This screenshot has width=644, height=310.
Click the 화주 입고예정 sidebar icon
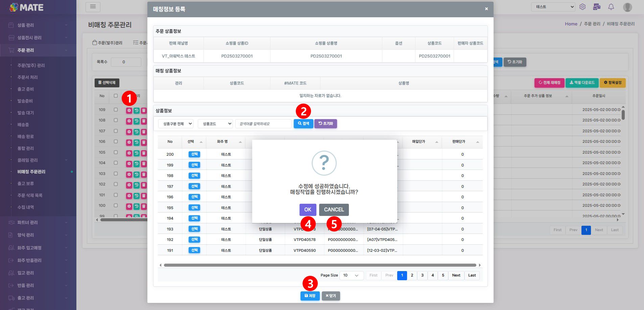pyautogui.click(x=11, y=248)
